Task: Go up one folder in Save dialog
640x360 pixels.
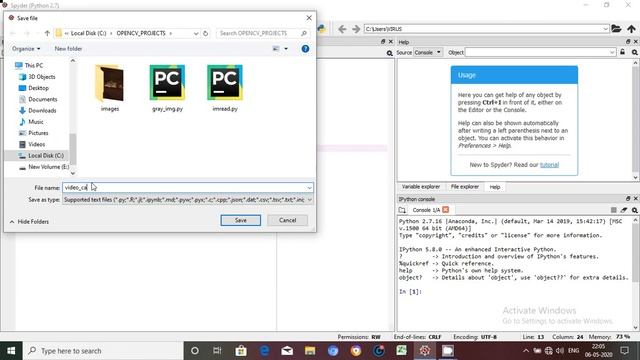Action: (47, 33)
